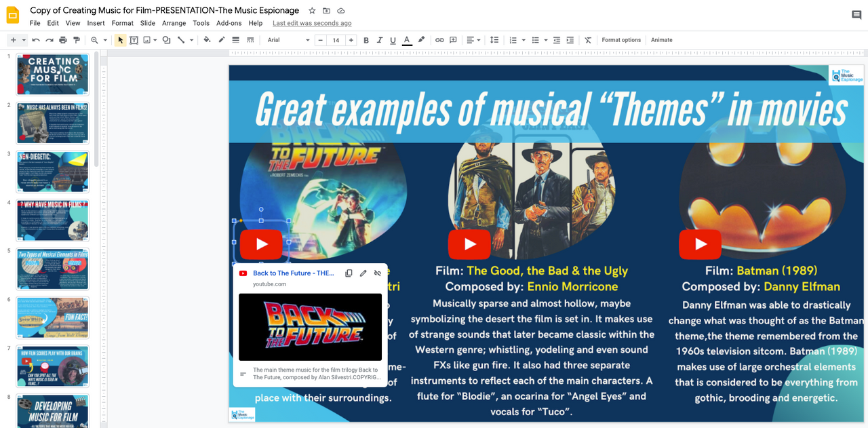Screen dimensions: 868x428
Task: Click the insert link icon
Action: pyautogui.click(x=439, y=40)
